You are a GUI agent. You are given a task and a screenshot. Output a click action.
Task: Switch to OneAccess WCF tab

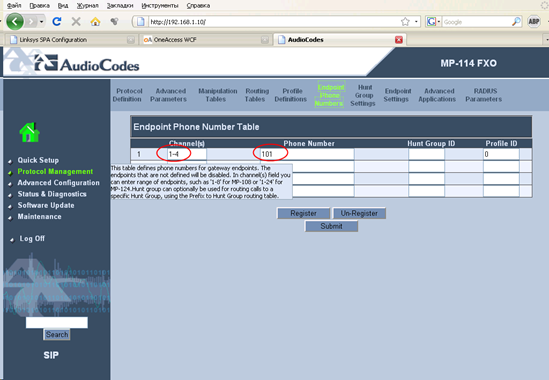pyautogui.click(x=205, y=40)
